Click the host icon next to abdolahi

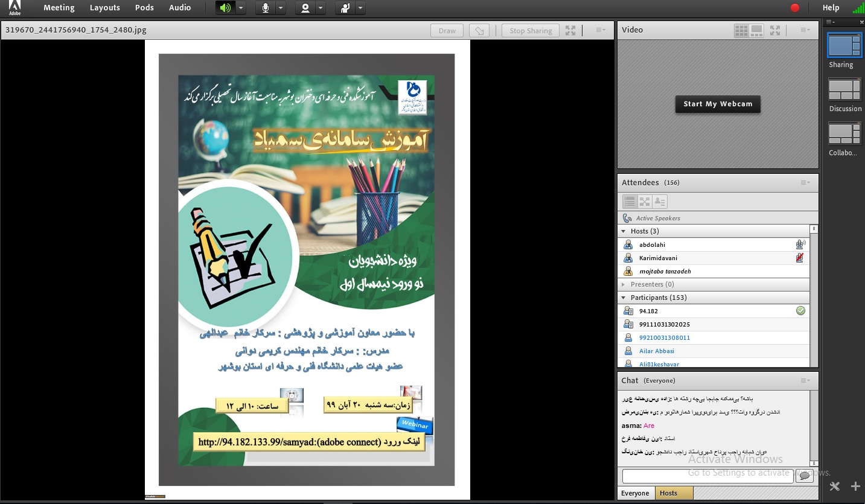(x=628, y=244)
